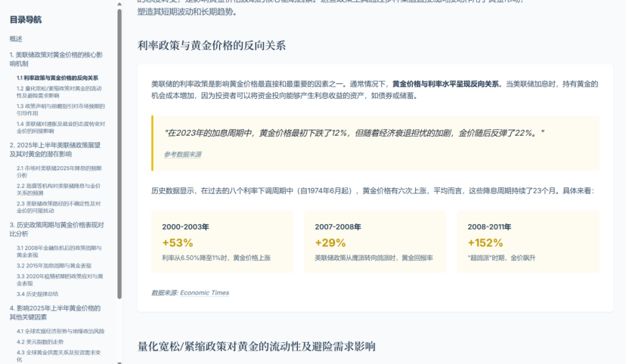Screen dimensions: 626x364
Task: Select 2.1 市场对美联储2025年降息的预期分析
Action: tap(59, 171)
